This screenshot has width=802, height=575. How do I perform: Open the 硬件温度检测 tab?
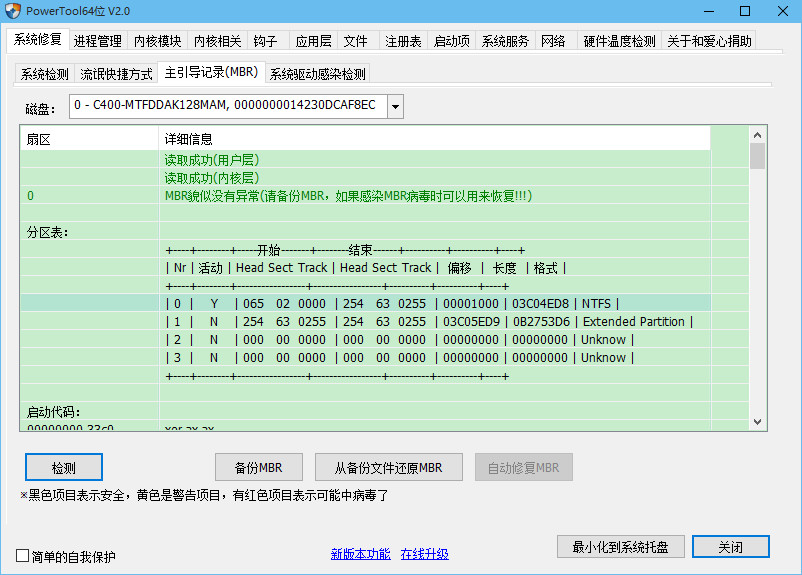coord(619,41)
